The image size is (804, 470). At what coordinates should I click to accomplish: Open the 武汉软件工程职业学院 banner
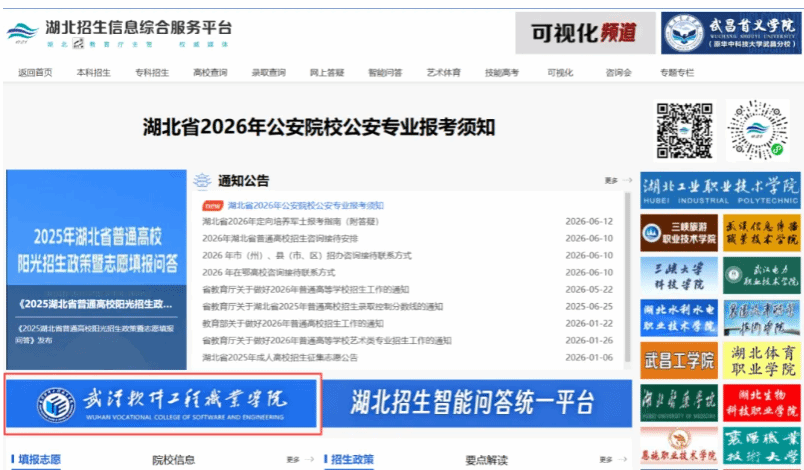[x=162, y=404]
